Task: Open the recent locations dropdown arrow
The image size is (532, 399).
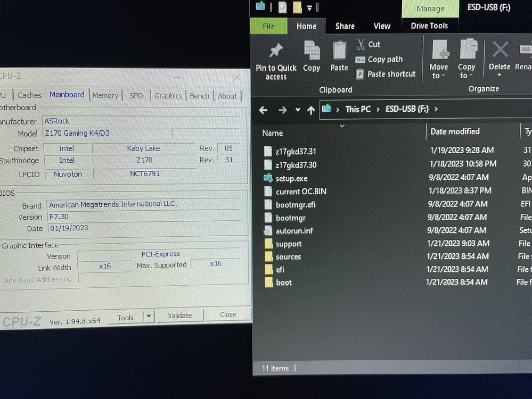Action: point(297,110)
